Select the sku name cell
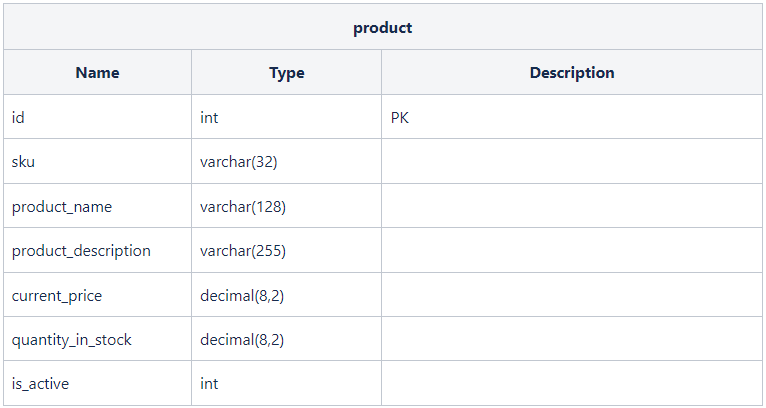This screenshot has width=766, height=408. click(x=97, y=162)
